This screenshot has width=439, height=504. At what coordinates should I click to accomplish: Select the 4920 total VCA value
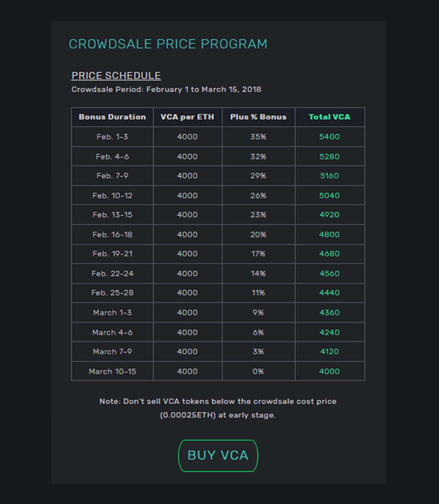point(329,215)
